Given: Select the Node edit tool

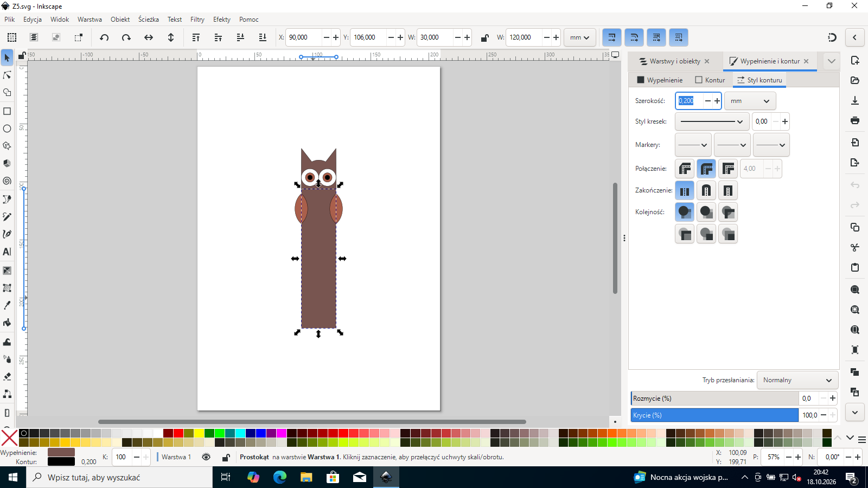Looking at the screenshot, I should (7, 75).
